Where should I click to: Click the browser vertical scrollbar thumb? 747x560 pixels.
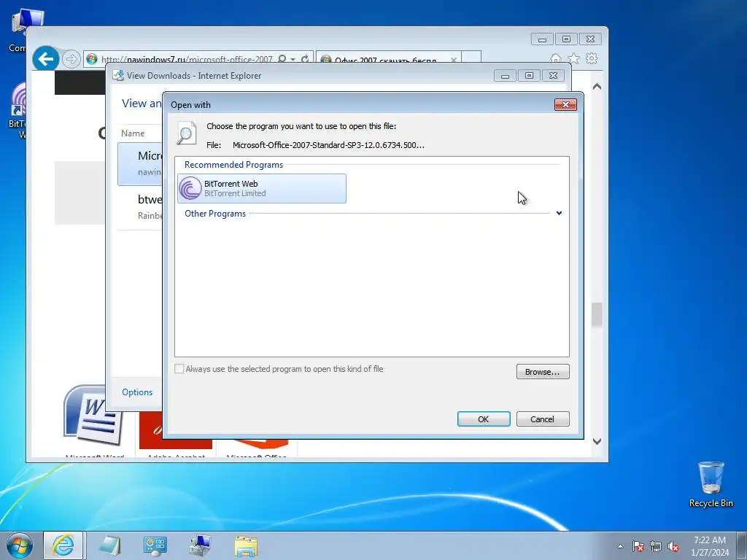[x=597, y=315]
